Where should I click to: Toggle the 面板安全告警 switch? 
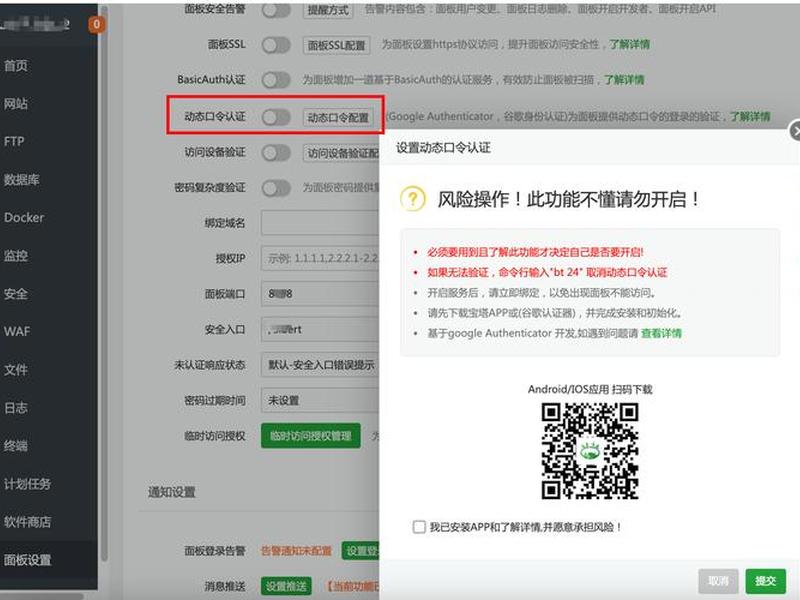tap(276, 10)
